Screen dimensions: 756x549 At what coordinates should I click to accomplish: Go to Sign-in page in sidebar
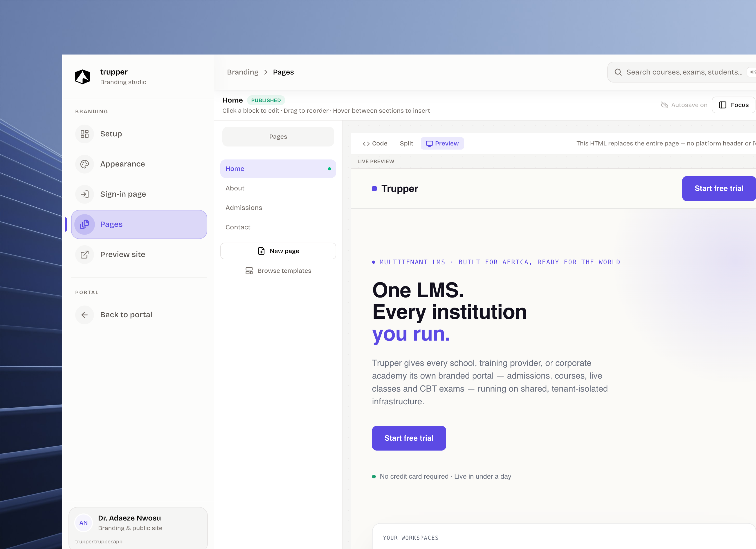tap(139, 194)
